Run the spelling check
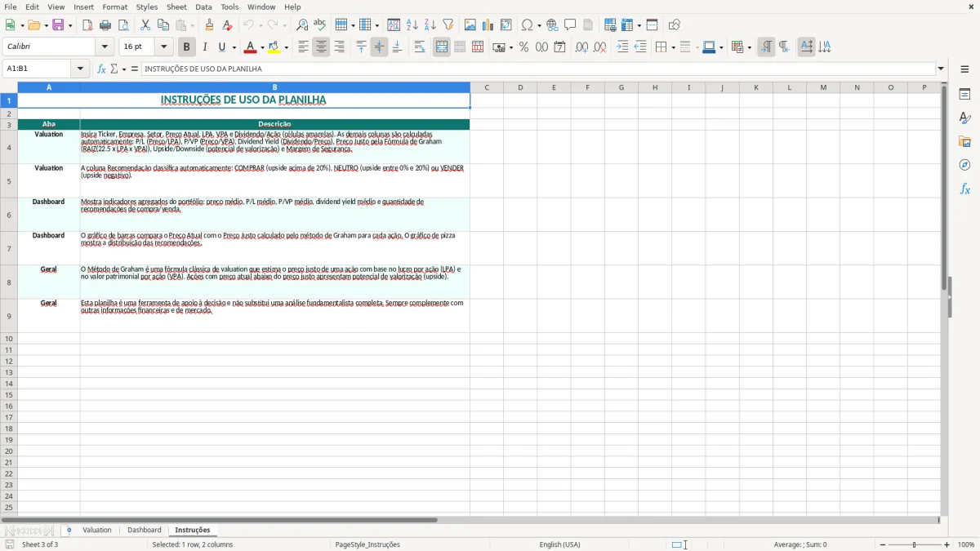 click(x=320, y=25)
